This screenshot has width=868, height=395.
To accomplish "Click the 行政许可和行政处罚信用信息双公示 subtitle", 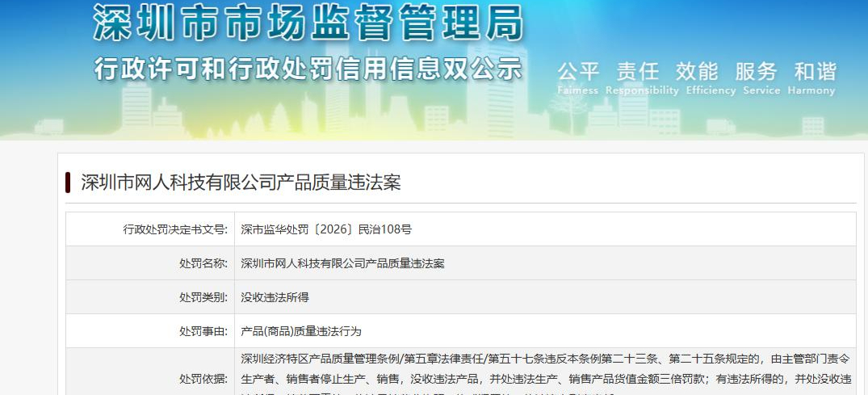I will click(308, 69).
